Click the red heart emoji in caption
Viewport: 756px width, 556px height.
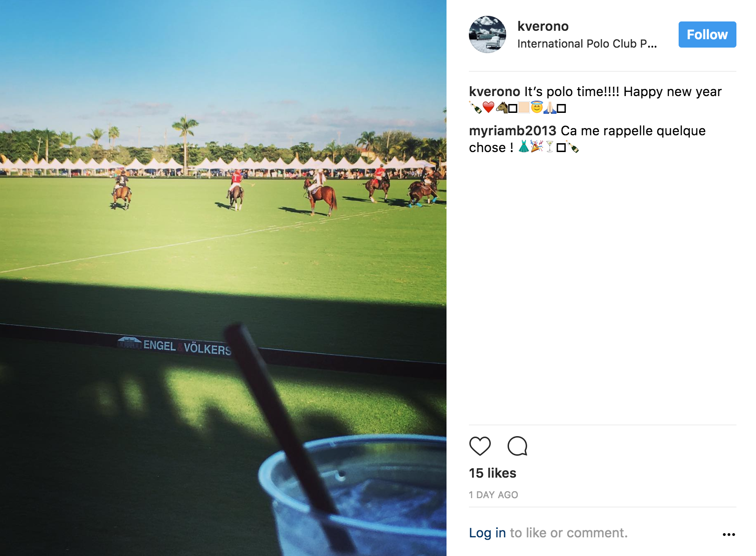click(x=488, y=108)
